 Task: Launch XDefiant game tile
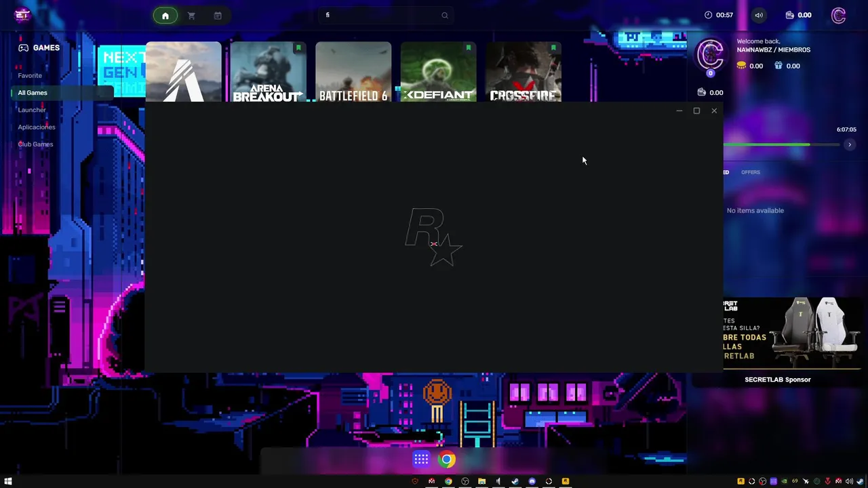[x=438, y=72]
